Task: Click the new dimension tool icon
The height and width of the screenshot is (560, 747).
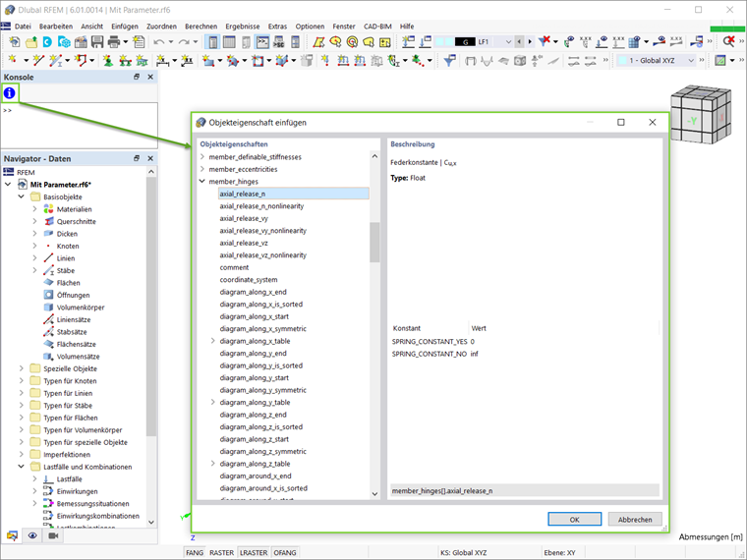Action: [x=162, y=61]
